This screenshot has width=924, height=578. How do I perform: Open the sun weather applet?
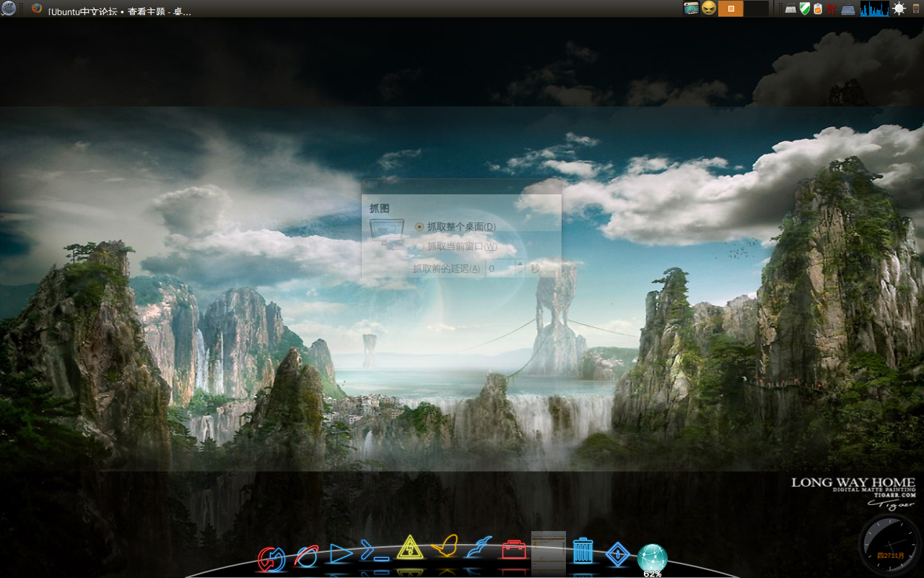[899, 9]
